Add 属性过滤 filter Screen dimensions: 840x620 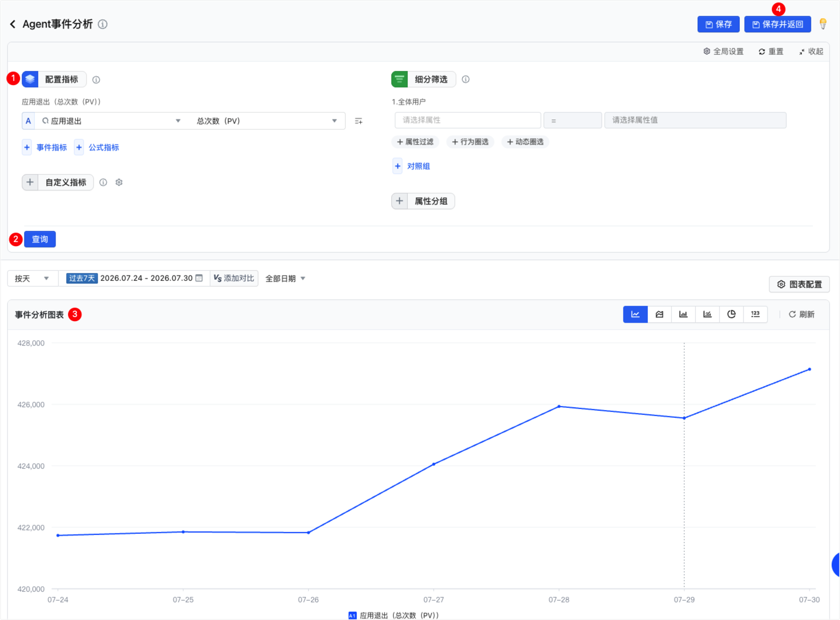point(415,142)
